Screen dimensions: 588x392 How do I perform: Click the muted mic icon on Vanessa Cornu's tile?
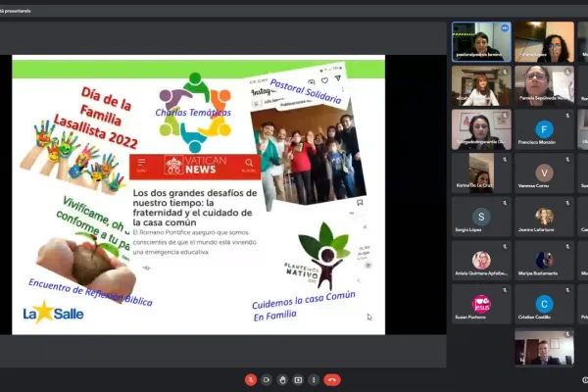pos(567,160)
